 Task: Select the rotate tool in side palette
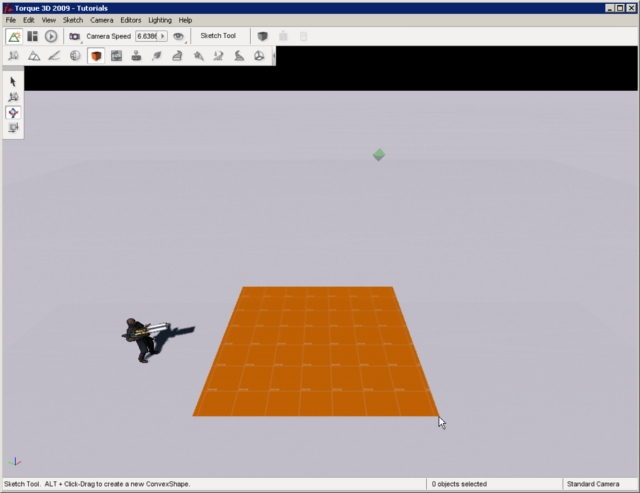point(13,113)
